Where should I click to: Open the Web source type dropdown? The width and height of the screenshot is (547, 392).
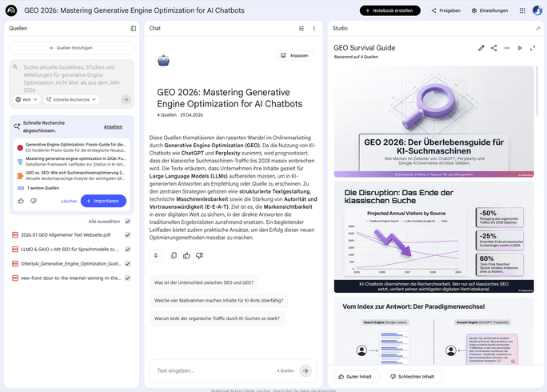pos(26,99)
